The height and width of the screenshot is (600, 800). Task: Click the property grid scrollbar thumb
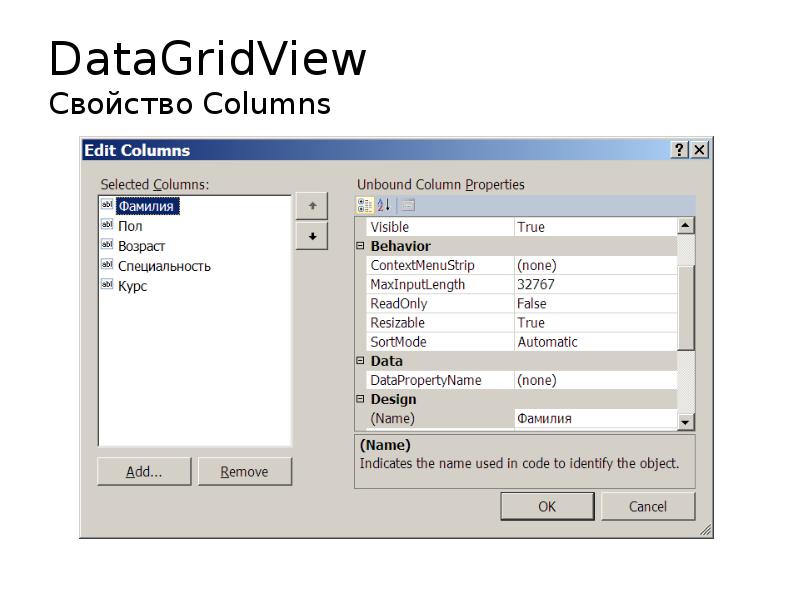[x=686, y=307]
